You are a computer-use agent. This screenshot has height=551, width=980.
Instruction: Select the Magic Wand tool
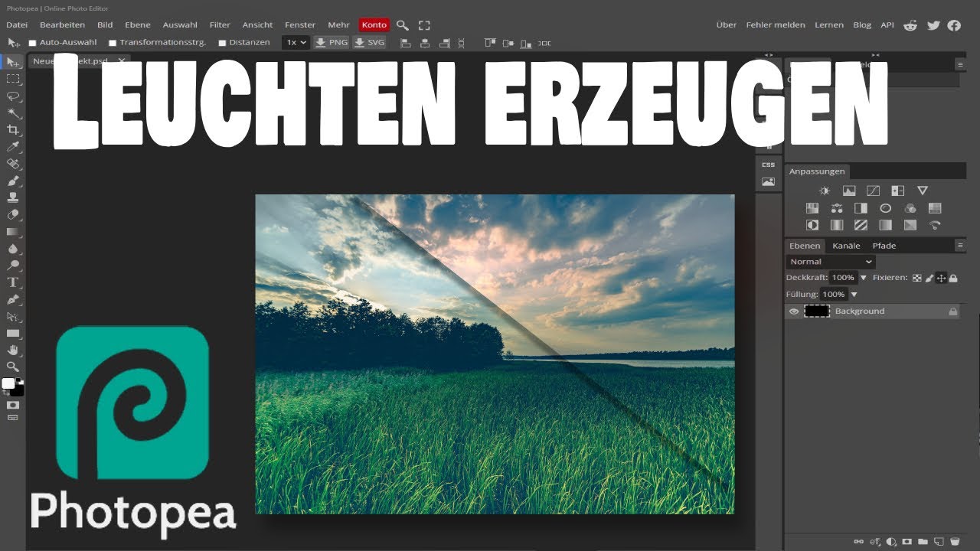pyautogui.click(x=13, y=112)
